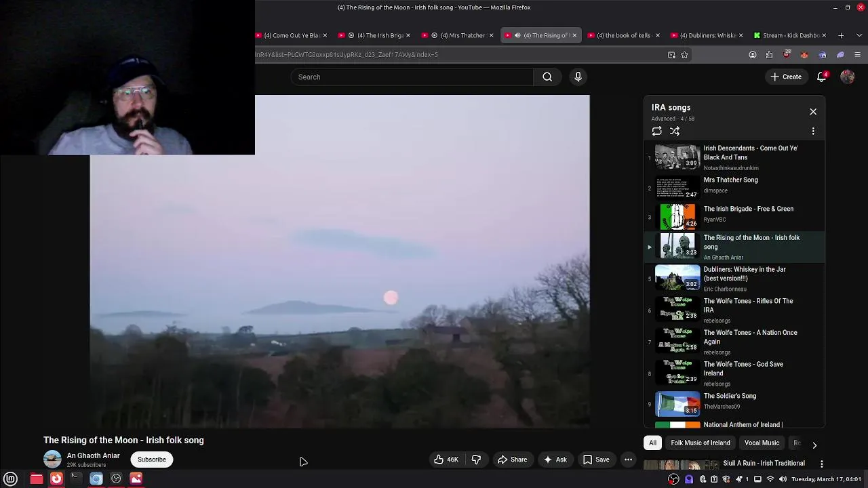Open the Terminal from the taskbar
Screen dimensions: 868x488
coord(76,479)
